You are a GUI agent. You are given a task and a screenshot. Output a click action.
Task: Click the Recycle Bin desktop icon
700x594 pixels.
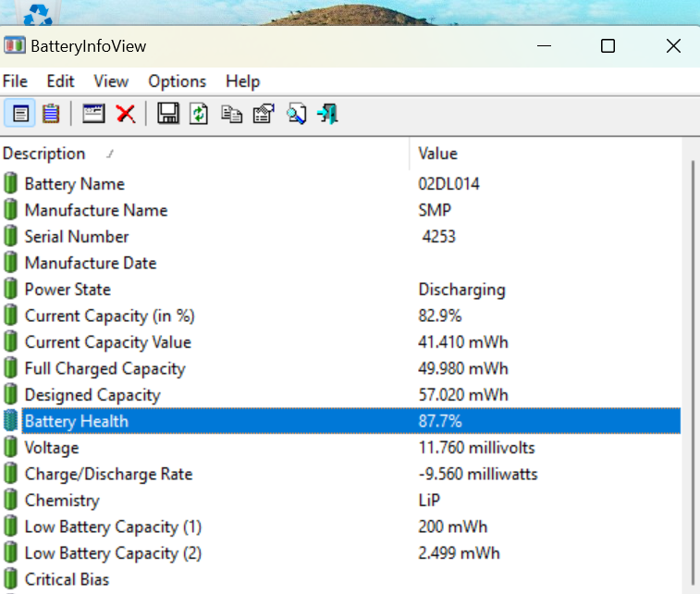click(x=38, y=13)
